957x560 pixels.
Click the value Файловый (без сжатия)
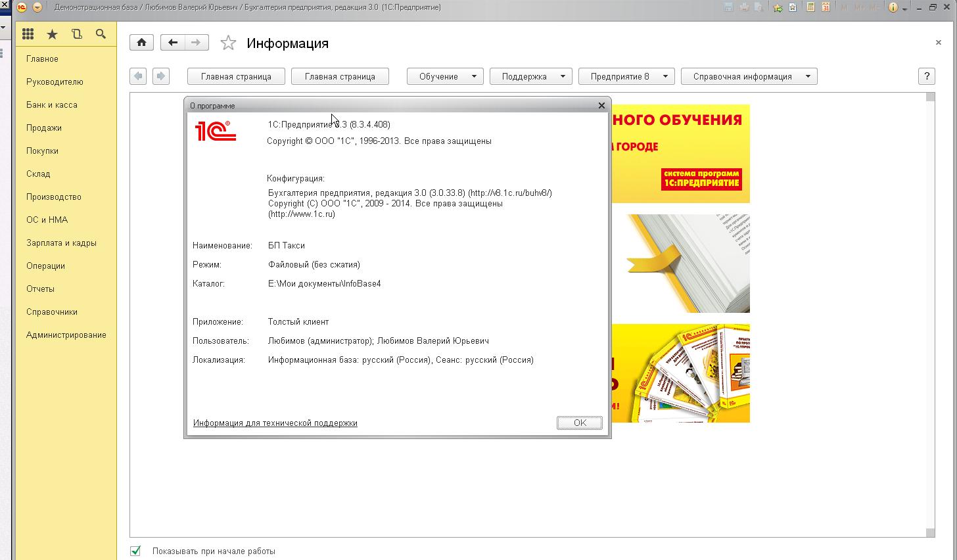314,264
